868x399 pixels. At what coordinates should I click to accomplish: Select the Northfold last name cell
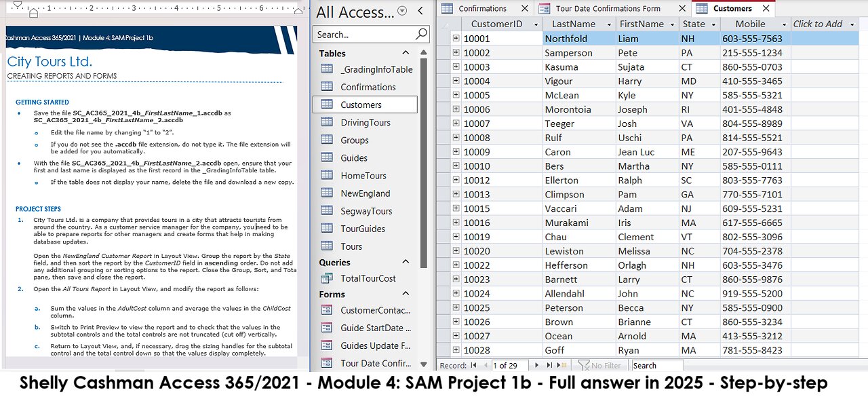click(579, 39)
